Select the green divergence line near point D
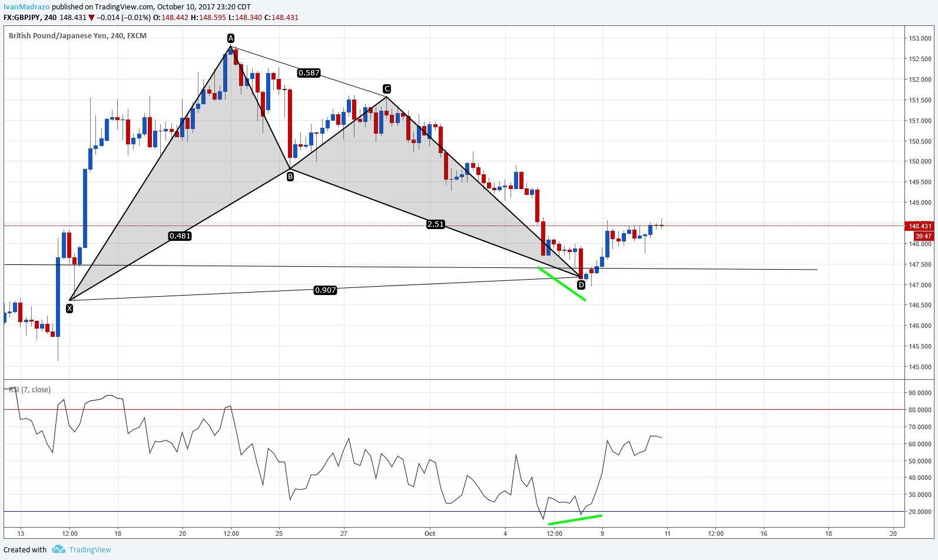The image size is (938, 560). 562,284
